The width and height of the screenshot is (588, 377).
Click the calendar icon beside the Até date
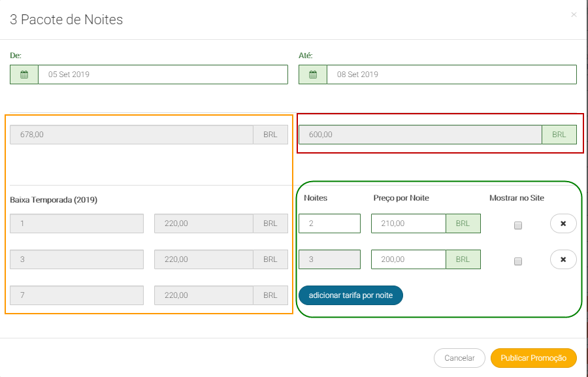point(313,74)
